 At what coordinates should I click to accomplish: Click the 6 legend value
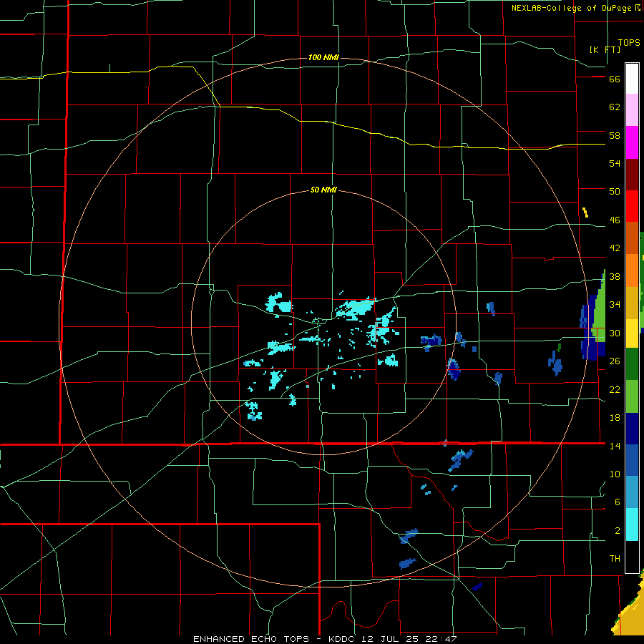tap(618, 502)
